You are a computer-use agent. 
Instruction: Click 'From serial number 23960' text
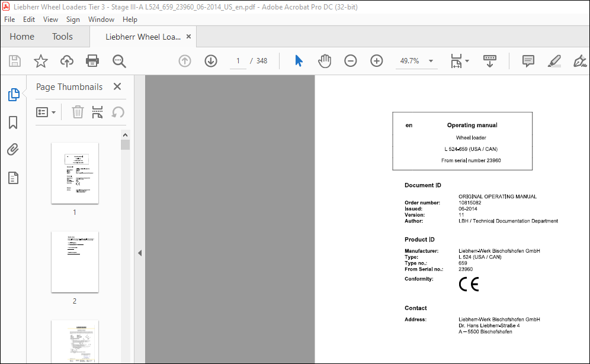point(471,160)
